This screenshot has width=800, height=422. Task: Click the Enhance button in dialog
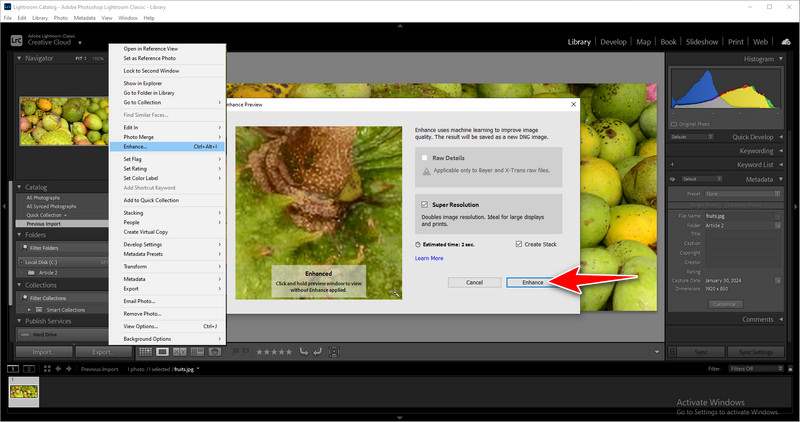click(x=533, y=282)
